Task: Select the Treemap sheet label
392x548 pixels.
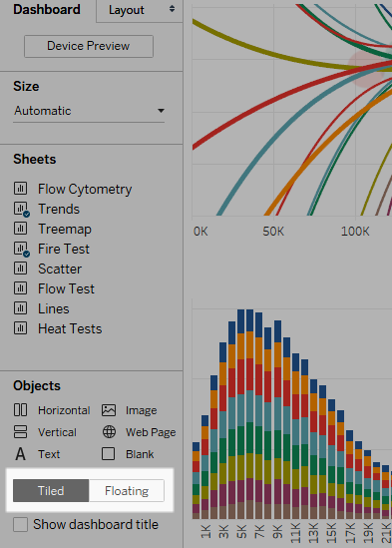Action: tap(65, 230)
